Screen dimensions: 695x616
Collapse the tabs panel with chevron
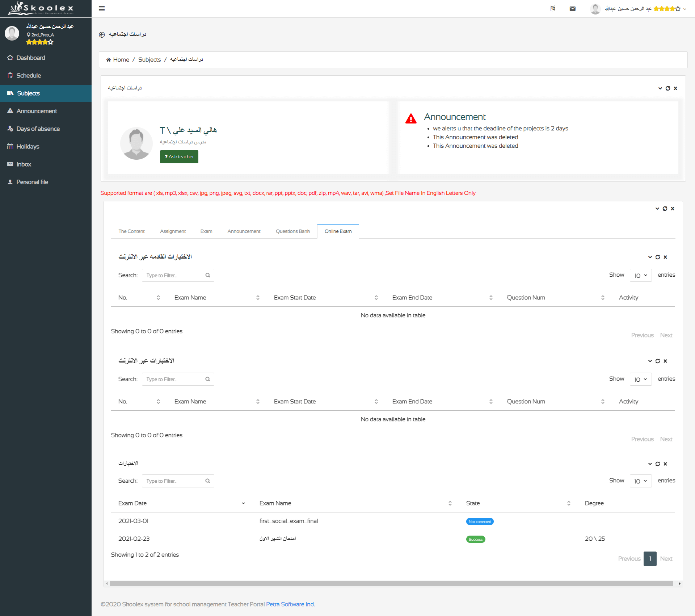pos(657,209)
